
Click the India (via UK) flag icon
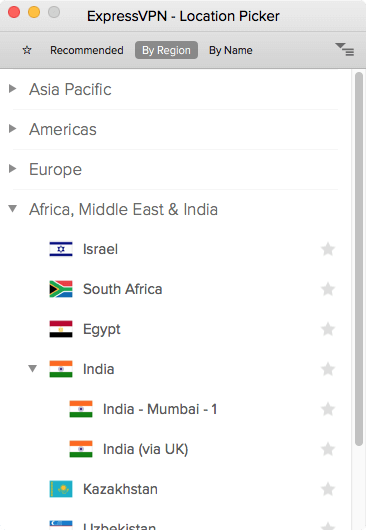pos(81,449)
